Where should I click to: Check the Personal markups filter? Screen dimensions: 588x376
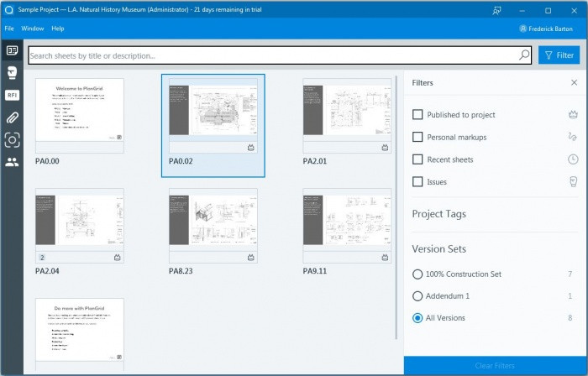click(417, 137)
